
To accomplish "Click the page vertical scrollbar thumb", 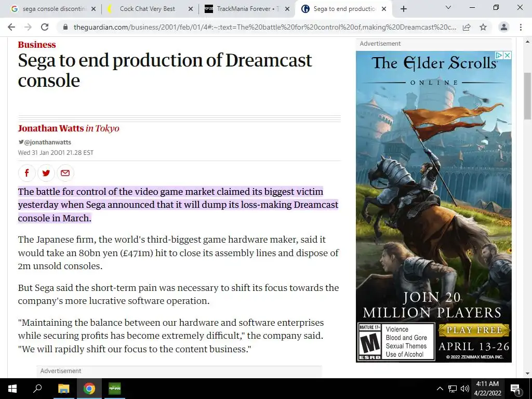I will click(527, 96).
